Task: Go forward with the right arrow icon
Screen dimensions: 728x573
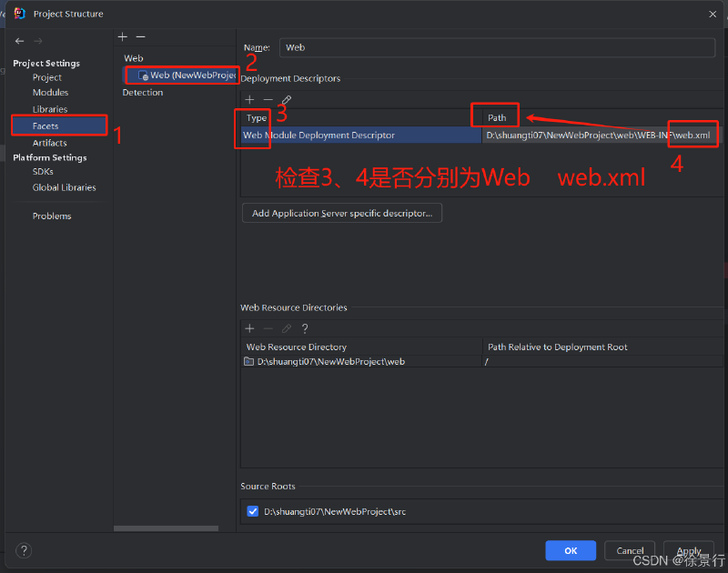Action: pos(38,41)
